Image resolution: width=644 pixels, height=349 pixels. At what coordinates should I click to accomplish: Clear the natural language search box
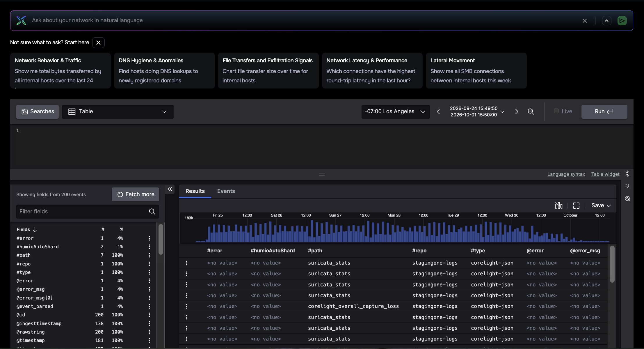tap(585, 21)
